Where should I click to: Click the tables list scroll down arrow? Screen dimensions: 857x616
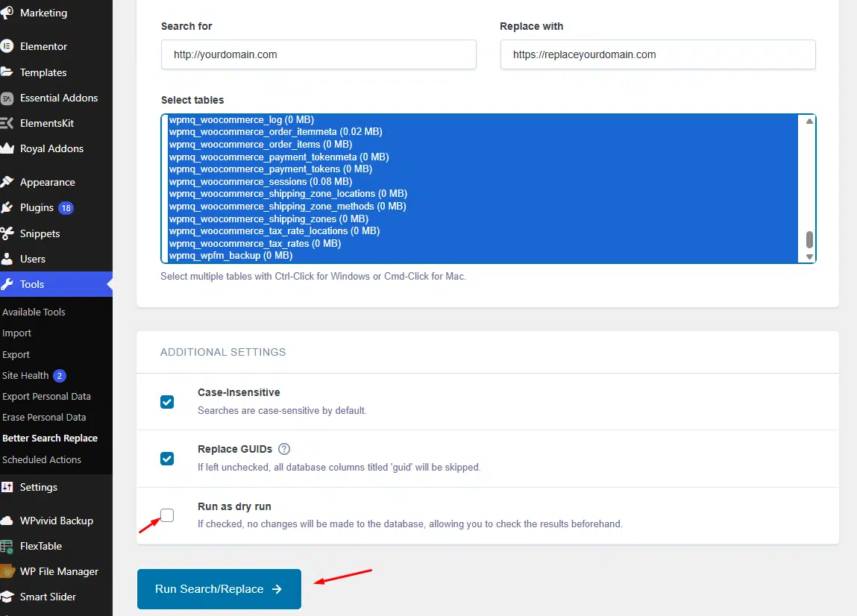click(809, 257)
